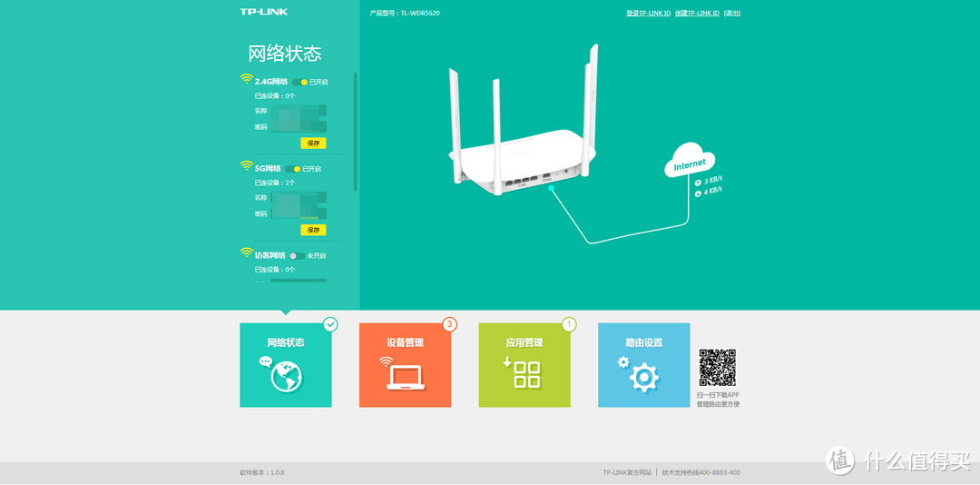Click the router illustration
980x485 pixels.
[x=523, y=120]
